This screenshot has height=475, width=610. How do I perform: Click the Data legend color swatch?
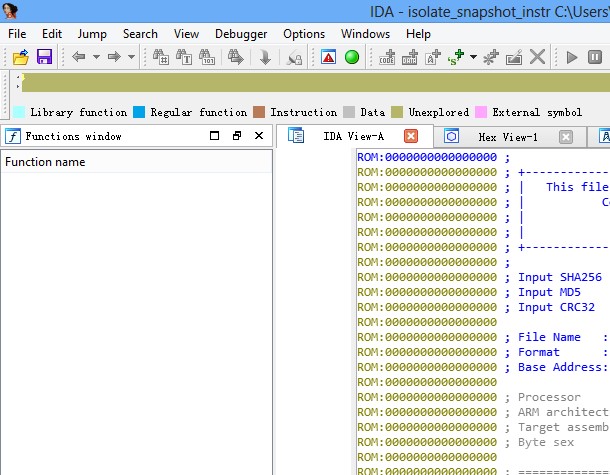349,112
